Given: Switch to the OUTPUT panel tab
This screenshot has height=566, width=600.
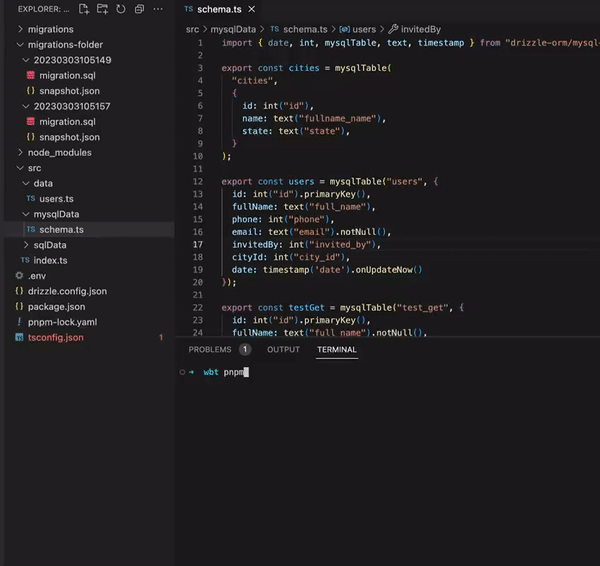Looking at the screenshot, I should 283,350.
